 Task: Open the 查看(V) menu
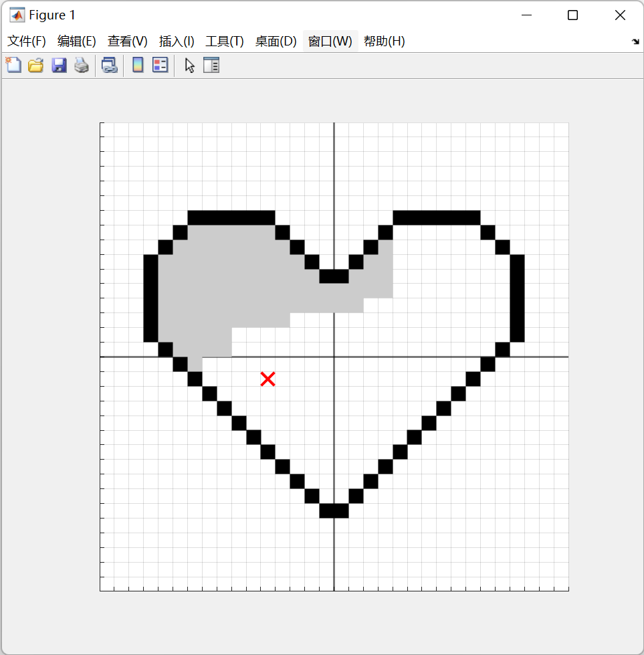point(127,41)
